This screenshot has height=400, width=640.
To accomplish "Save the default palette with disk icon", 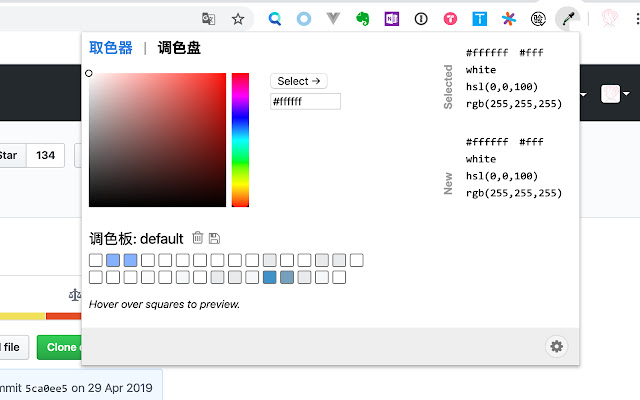I will tap(214, 238).
